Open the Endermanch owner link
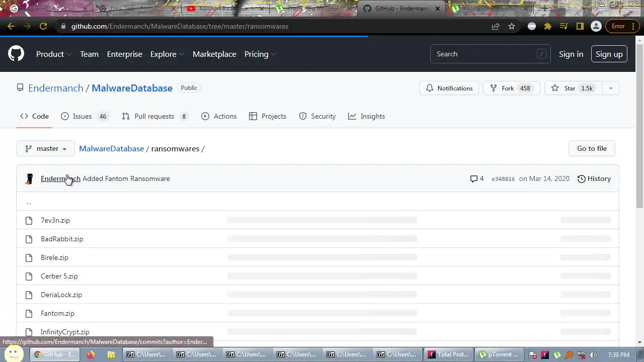Screen dimensions: 644x362 pos(56,88)
